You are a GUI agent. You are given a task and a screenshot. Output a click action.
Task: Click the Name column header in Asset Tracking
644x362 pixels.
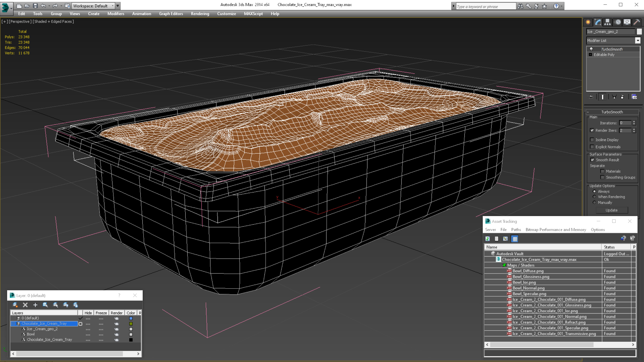[x=543, y=247]
